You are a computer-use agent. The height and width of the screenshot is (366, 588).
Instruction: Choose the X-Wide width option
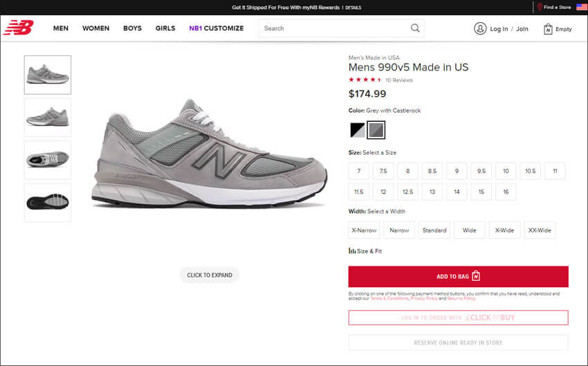pos(505,230)
